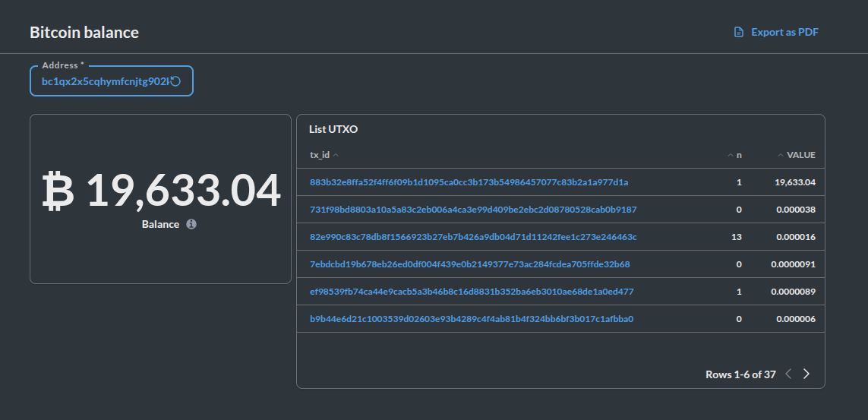
Task: Click the Export as PDF document icon
Action: coord(738,32)
